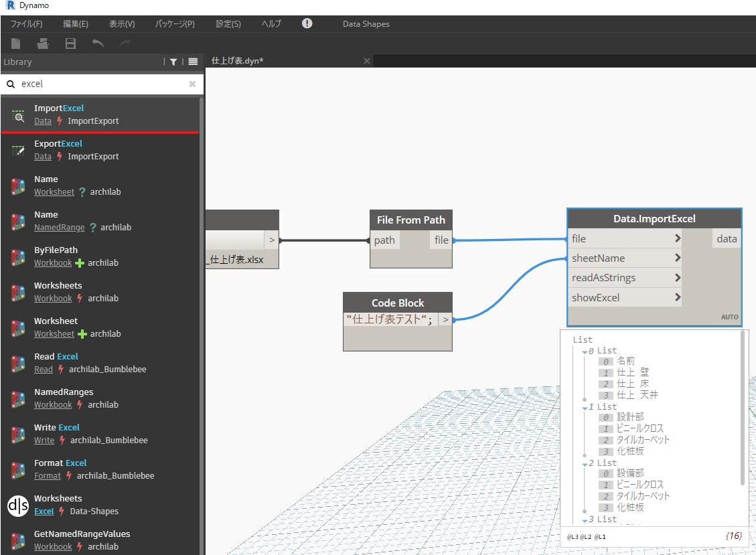Clear the excel search text

coord(192,84)
